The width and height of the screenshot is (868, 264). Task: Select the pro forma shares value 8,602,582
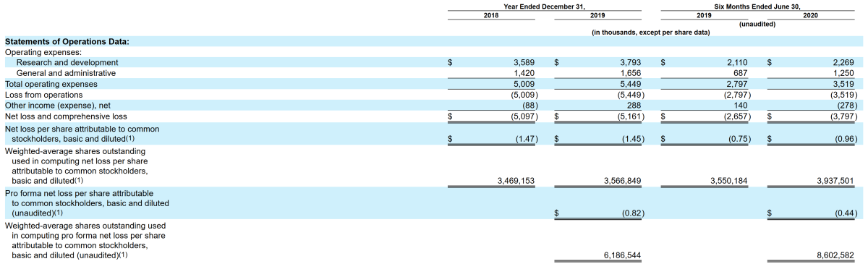coord(836,255)
